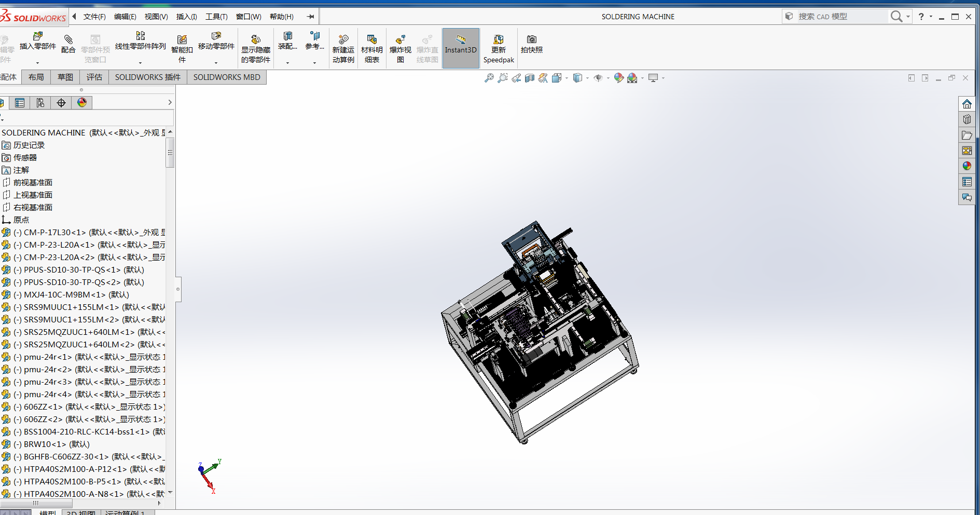
Task: Click the Zoom to Fit magnifier icon
Action: click(x=489, y=78)
